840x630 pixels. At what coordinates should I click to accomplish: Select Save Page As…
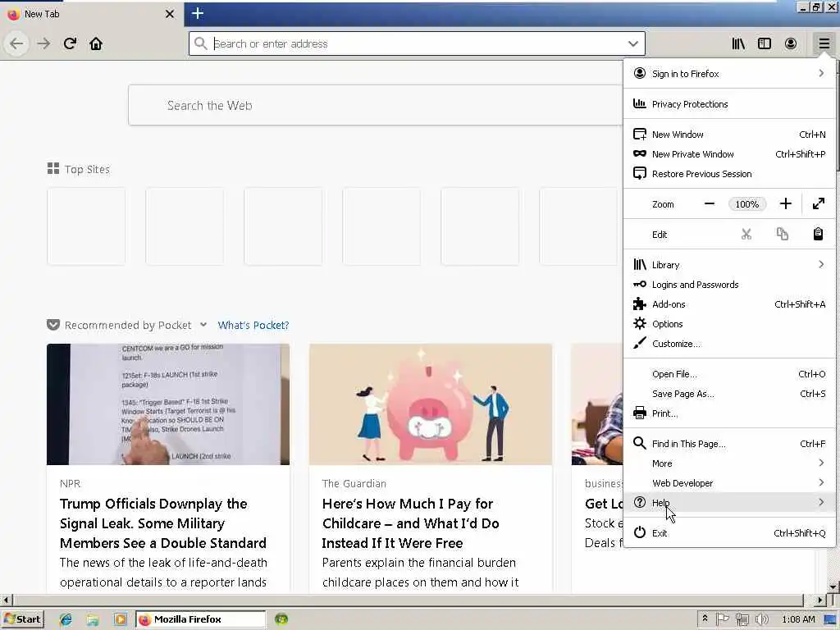[729, 394]
